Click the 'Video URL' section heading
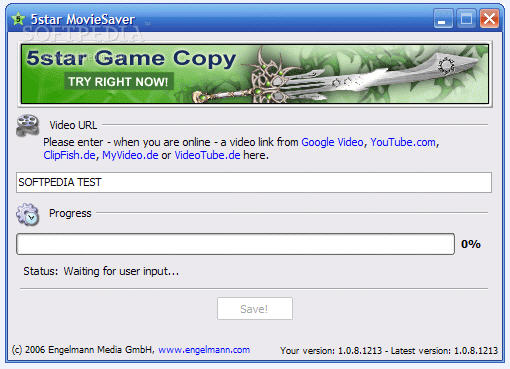Viewport: 510px width, 369px height. click(73, 125)
